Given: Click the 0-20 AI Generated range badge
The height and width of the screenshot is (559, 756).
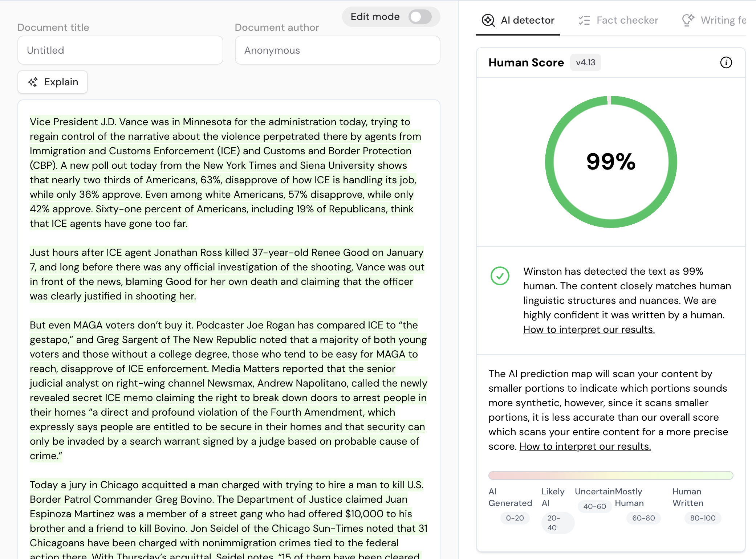Looking at the screenshot, I should tap(515, 518).
